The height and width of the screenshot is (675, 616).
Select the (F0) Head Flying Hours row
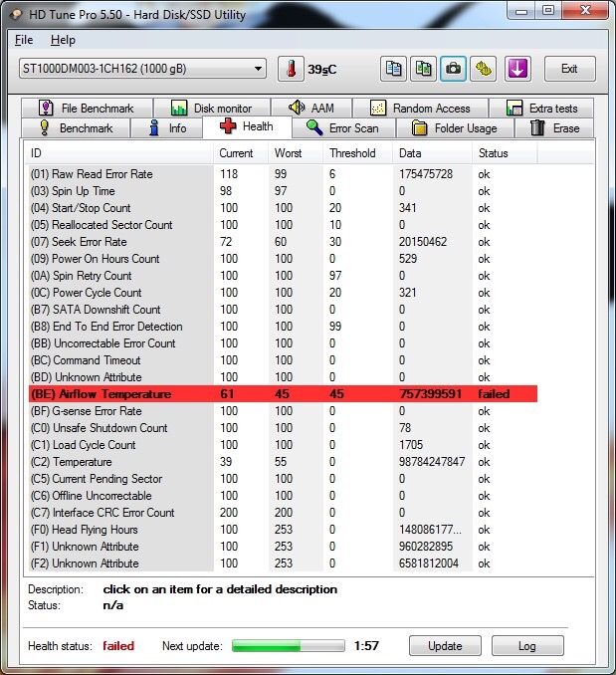283,530
